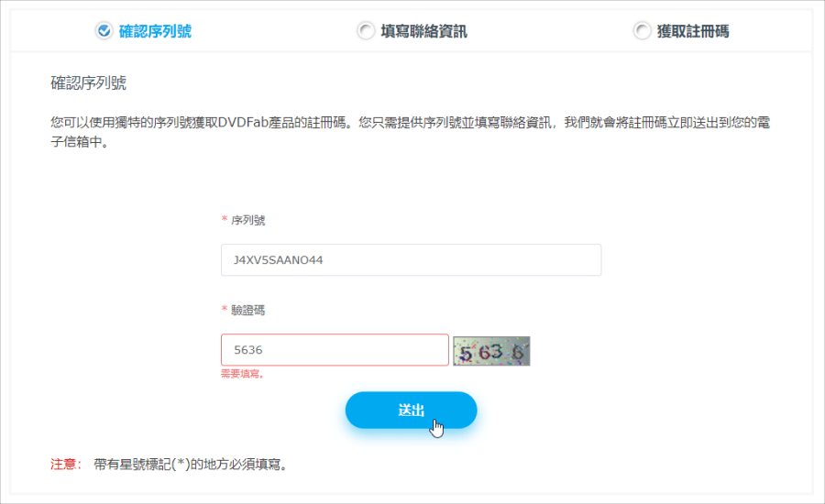Open the 確認序列號 step label
Screen dimensions: 825x504
(155, 31)
